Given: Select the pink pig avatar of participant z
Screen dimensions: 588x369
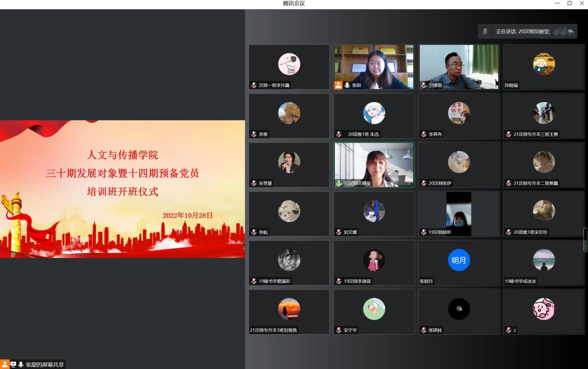Looking at the screenshot, I should (543, 309).
